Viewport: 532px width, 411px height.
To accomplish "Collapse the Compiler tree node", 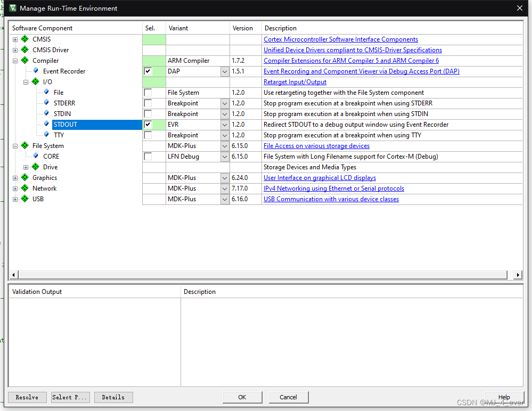I will (x=15, y=61).
